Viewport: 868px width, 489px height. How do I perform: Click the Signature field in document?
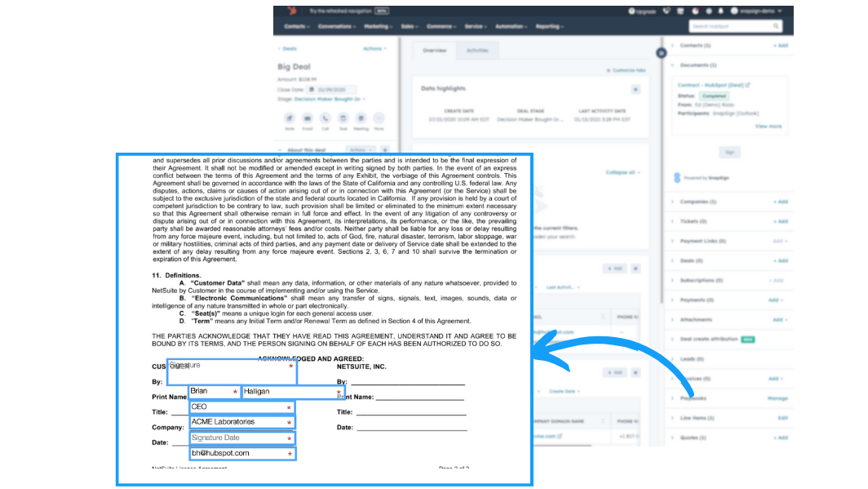click(x=232, y=371)
